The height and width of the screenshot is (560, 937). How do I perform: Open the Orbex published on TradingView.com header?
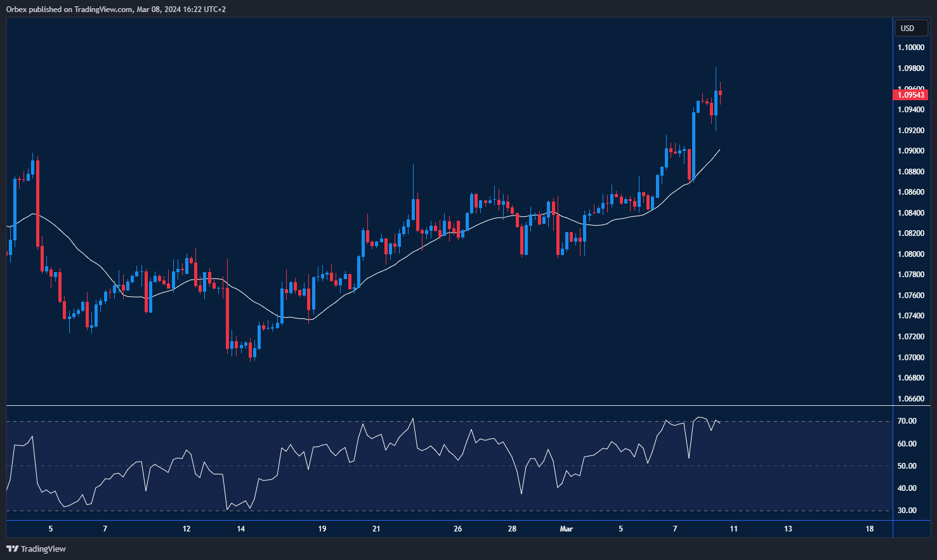[116, 9]
